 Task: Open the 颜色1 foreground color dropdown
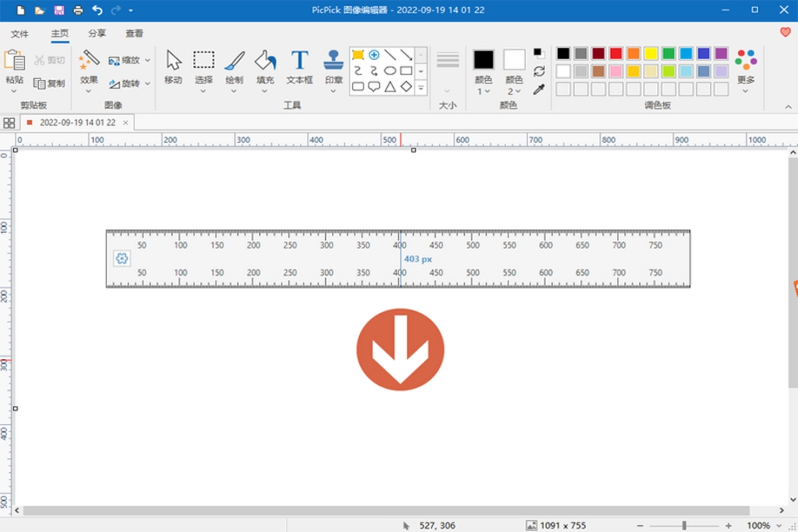click(x=483, y=89)
